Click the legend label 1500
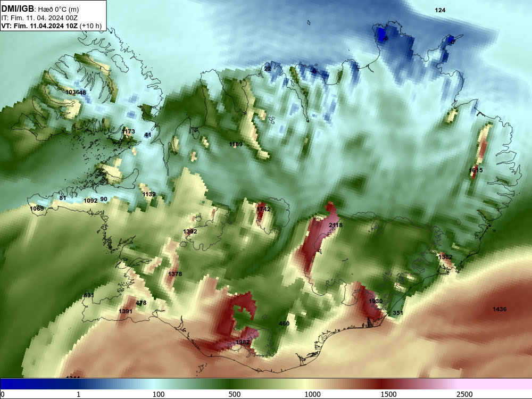 [x=388, y=394]
